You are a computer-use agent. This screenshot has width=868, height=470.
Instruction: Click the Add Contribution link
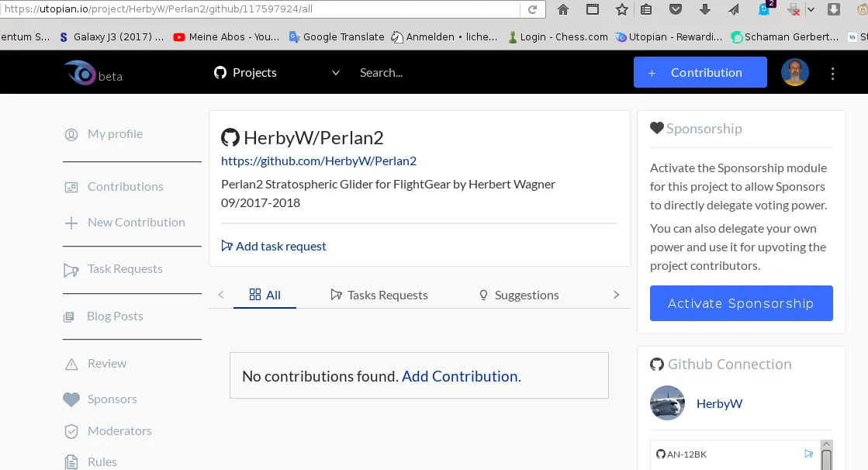click(460, 376)
